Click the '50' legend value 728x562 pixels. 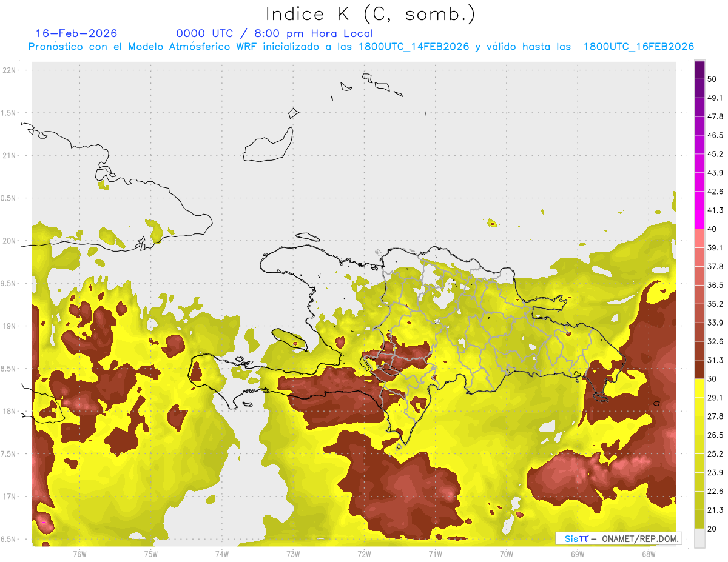tap(713, 79)
